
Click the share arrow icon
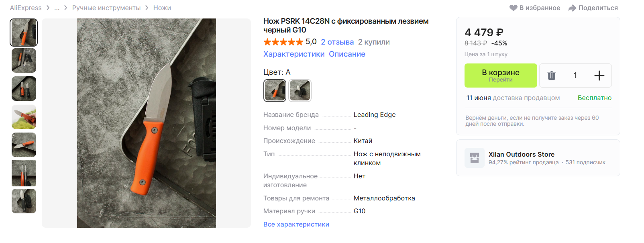[x=572, y=8]
